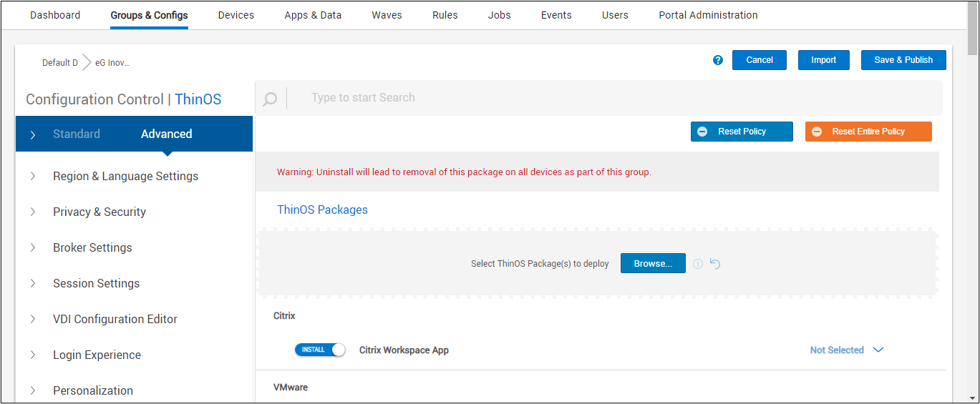View the Events tab
Viewport: 980px width, 404px height.
pos(556,15)
